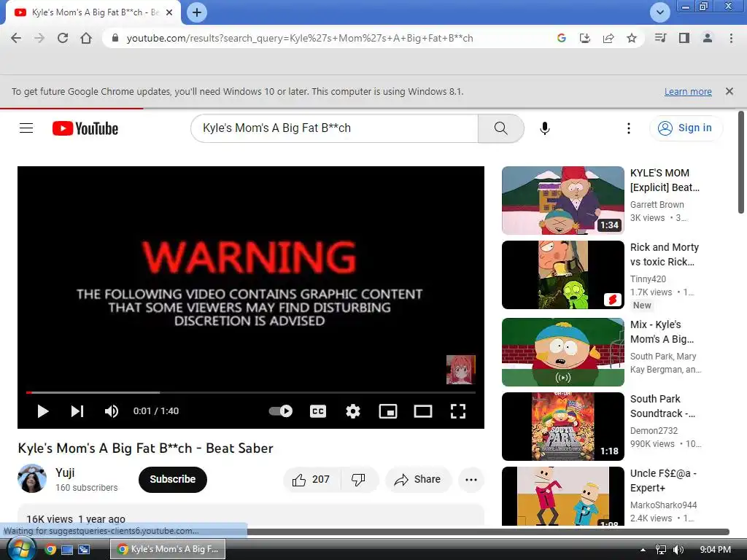Dismiss the Chrome update notification bar
This screenshot has width=747, height=560.
tap(729, 91)
